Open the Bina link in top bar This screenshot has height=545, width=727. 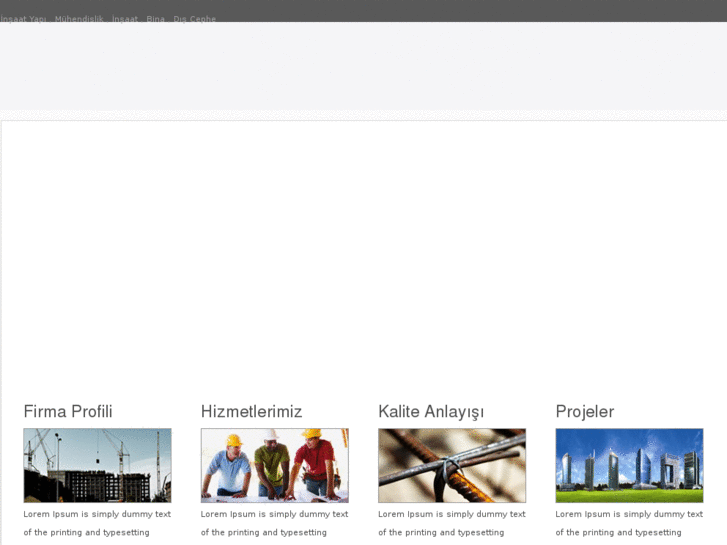[x=155, y=19]
